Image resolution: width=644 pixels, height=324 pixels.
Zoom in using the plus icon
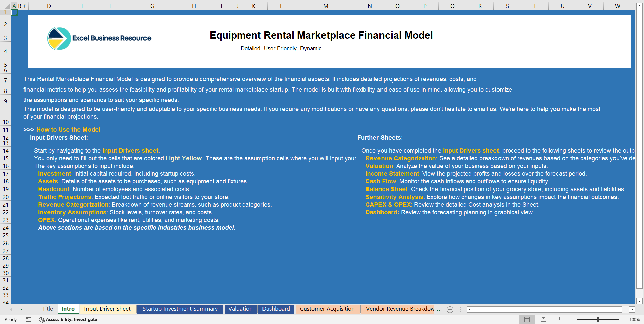622,319
